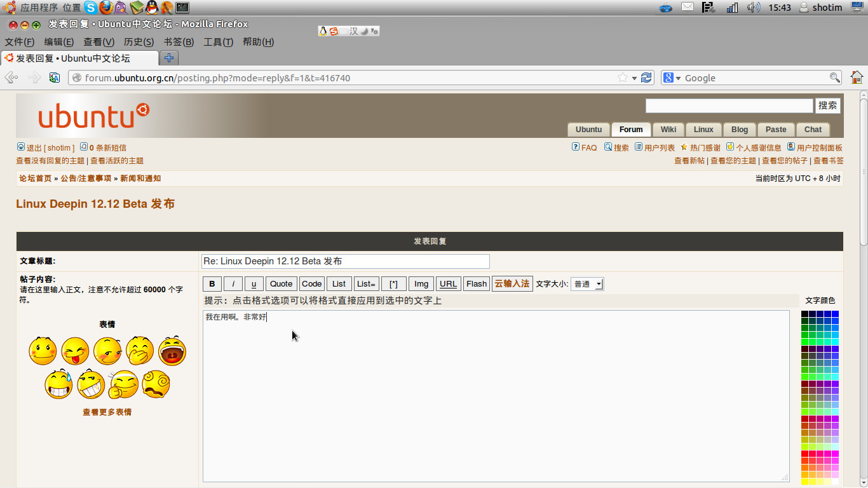Open the 工具(T) menu
868x488 pixels.
coord(218,42)
